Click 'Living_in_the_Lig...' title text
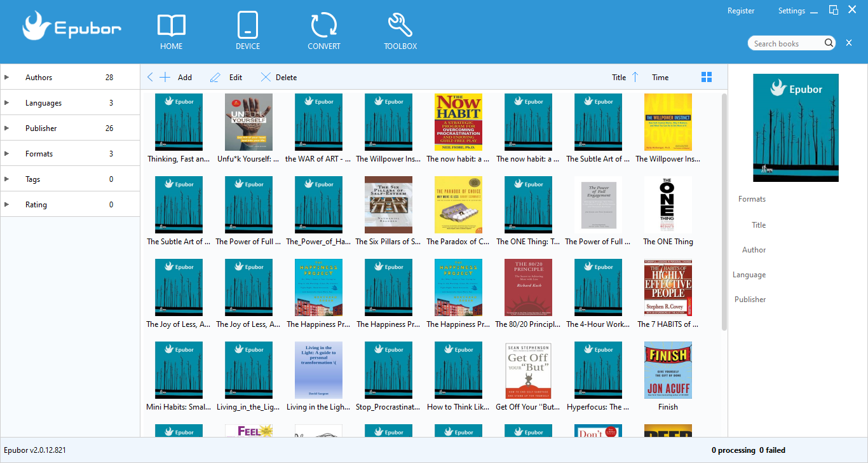868x463 pixels. [248, 407]
